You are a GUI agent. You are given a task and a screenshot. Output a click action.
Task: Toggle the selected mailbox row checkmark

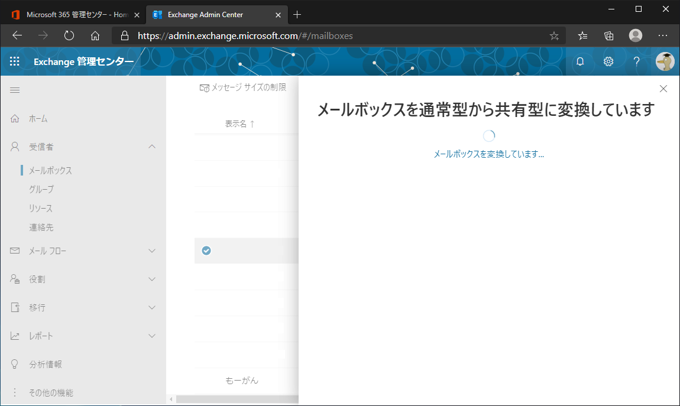pos(206,250)
